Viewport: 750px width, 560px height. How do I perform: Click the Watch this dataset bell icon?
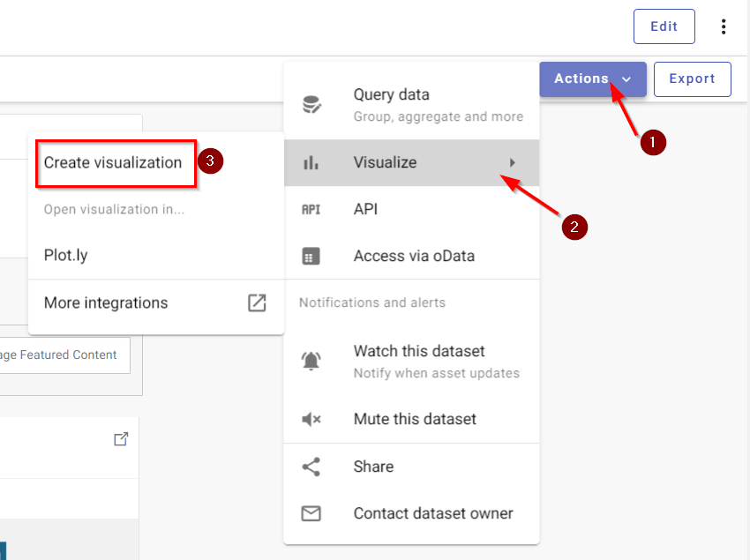(x=311, y=361)
